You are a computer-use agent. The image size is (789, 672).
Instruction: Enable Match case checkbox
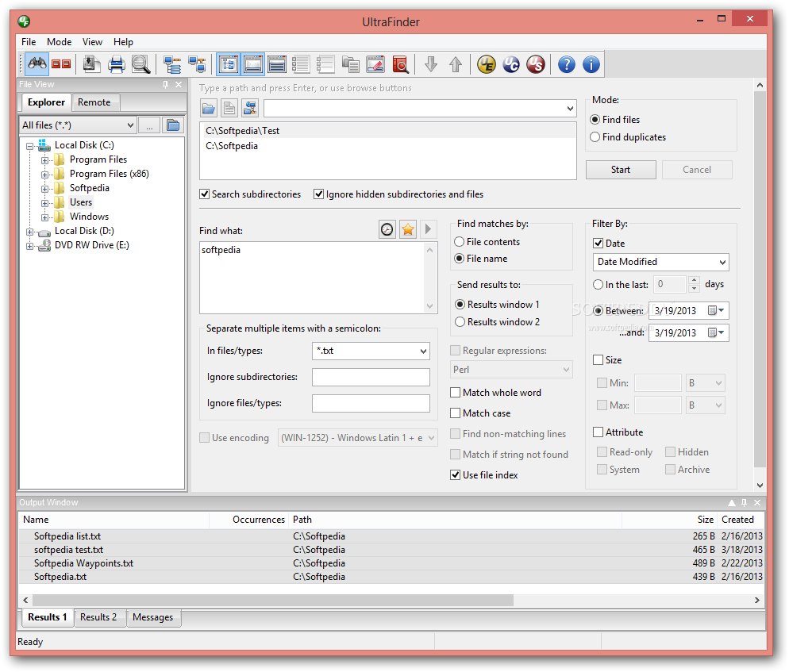[x=456, y=413]
